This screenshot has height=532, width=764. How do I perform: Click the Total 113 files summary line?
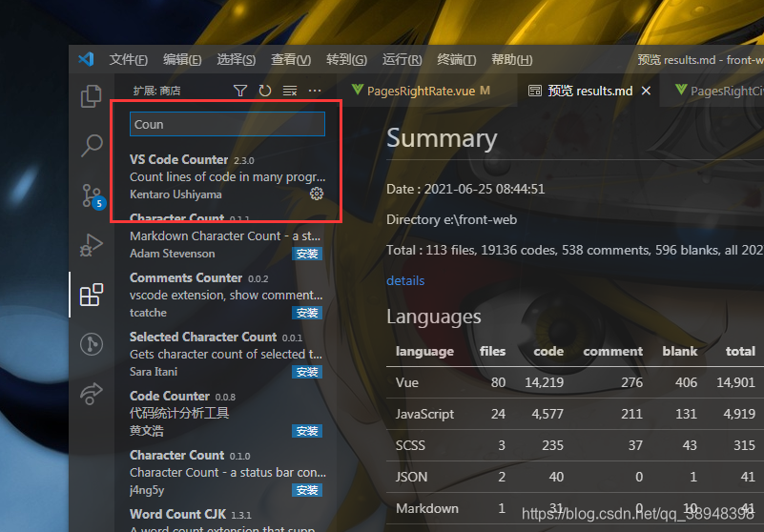575,250
